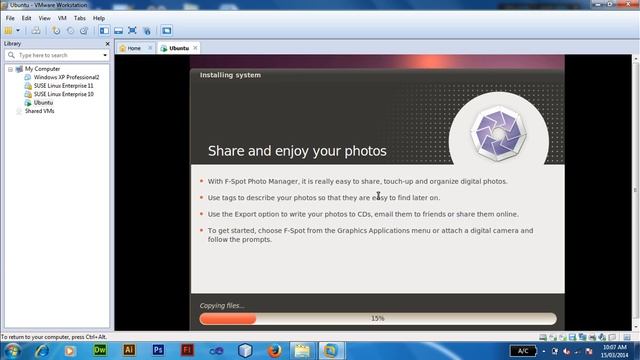Open the library search dropdown arrow

(105, 55)
